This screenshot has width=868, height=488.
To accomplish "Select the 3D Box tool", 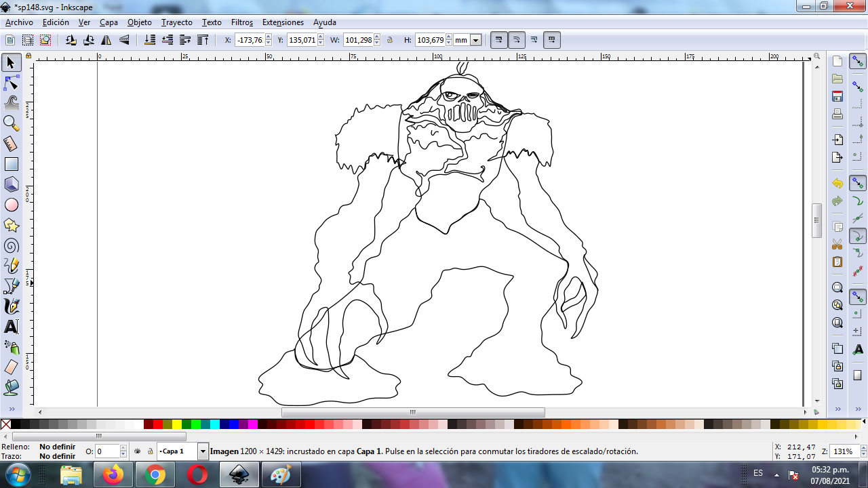I will (11, 184).
